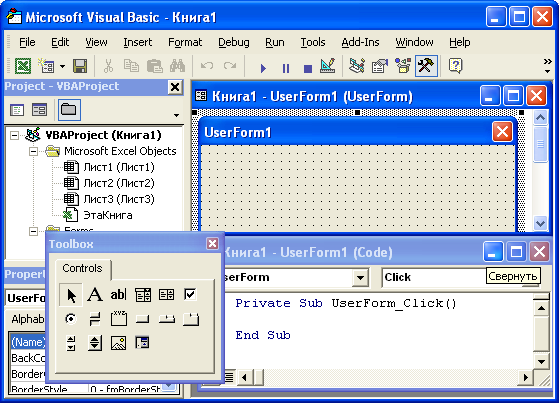
Task: Click the Insert UserForm toolbar icon
Action: [x=46, y=66]
